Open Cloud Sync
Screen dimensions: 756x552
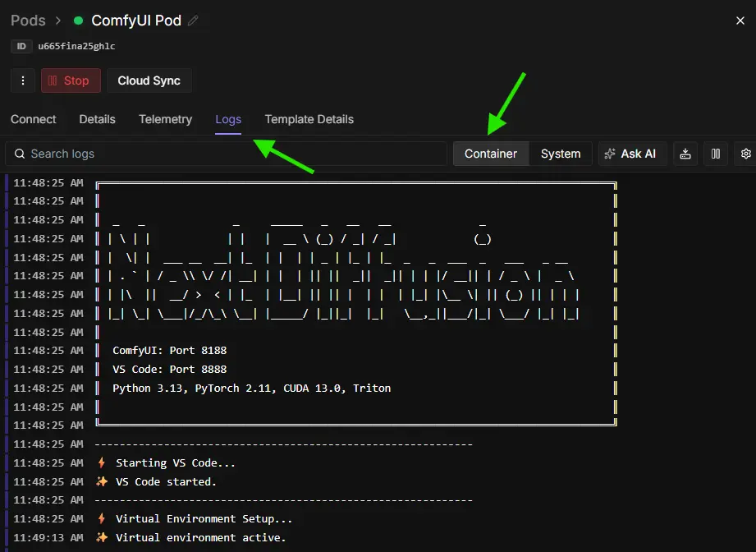pyautogui.click(x=149, y=80)
